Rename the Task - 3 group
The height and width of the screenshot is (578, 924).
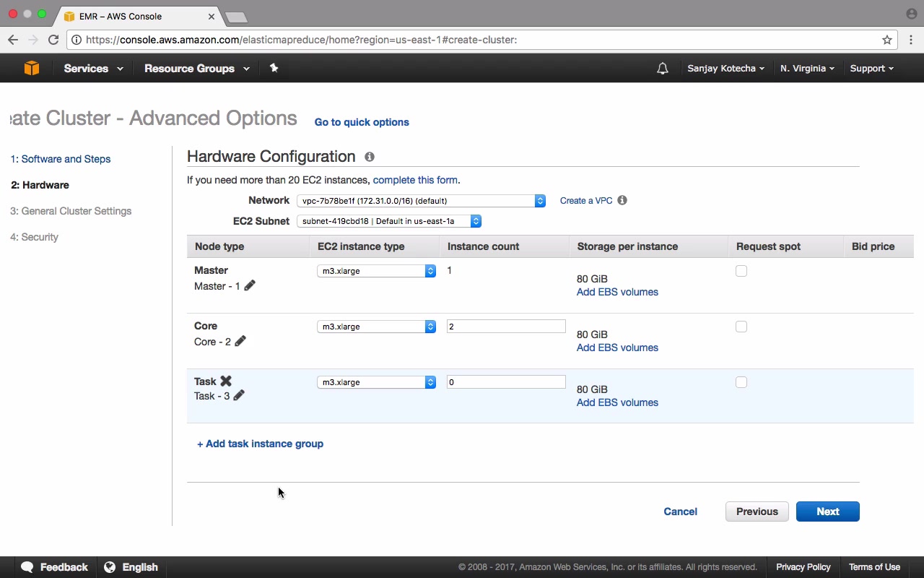(x=239, y=395)
